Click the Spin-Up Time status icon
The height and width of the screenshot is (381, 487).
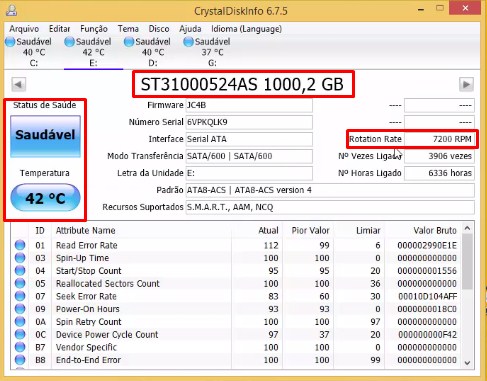point(20,258)
